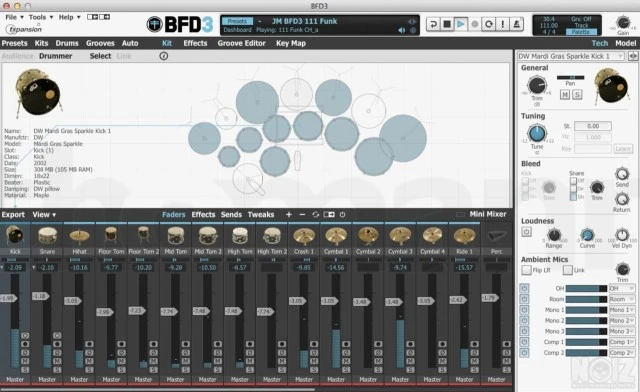Set Snare bleed to On checkbox
The height and width of the screenshot is (392, 640).
coord(573,197)
